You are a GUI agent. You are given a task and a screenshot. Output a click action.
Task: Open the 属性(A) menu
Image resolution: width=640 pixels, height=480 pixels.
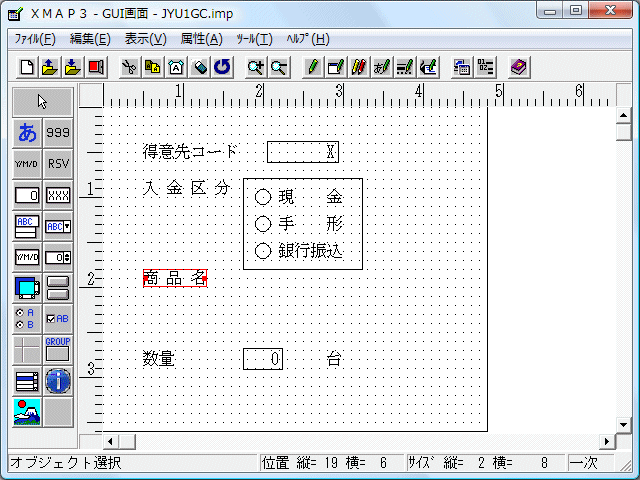click(202, 39)
